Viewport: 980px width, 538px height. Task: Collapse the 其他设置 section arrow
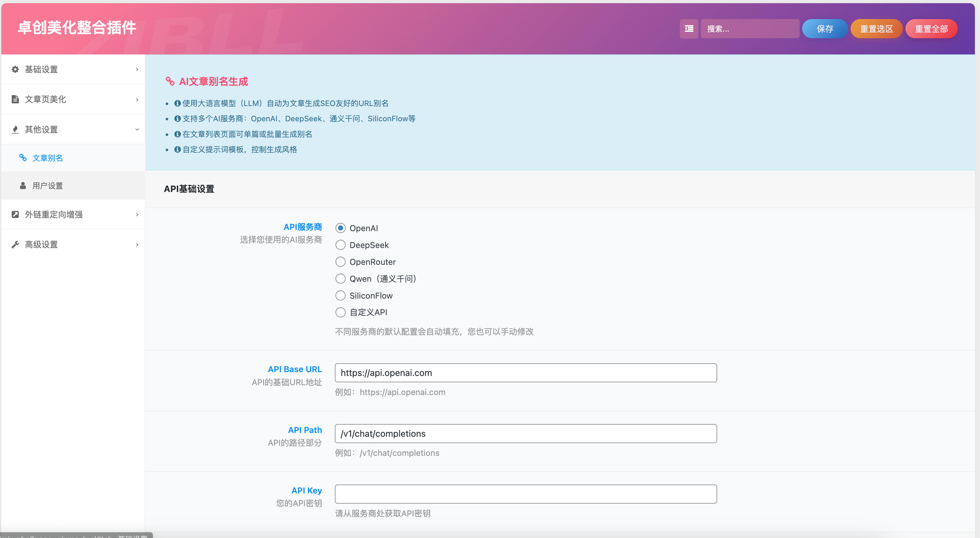[x=137, y=129]
